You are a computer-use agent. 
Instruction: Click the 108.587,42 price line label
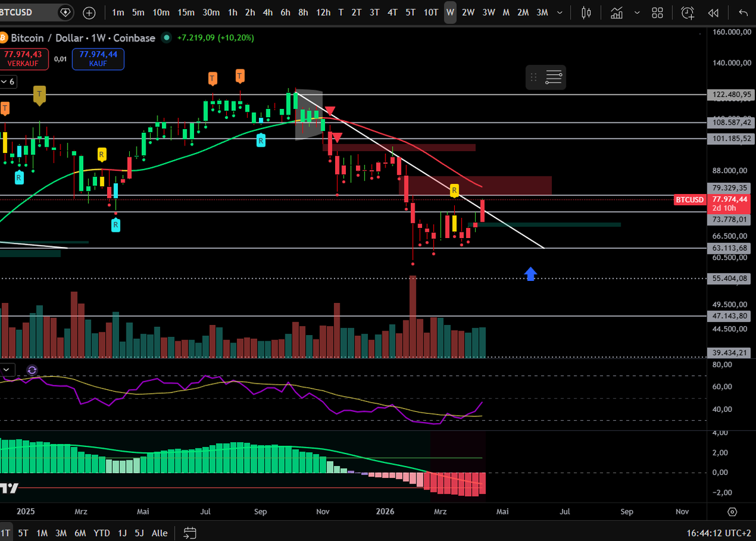[731, 122]
